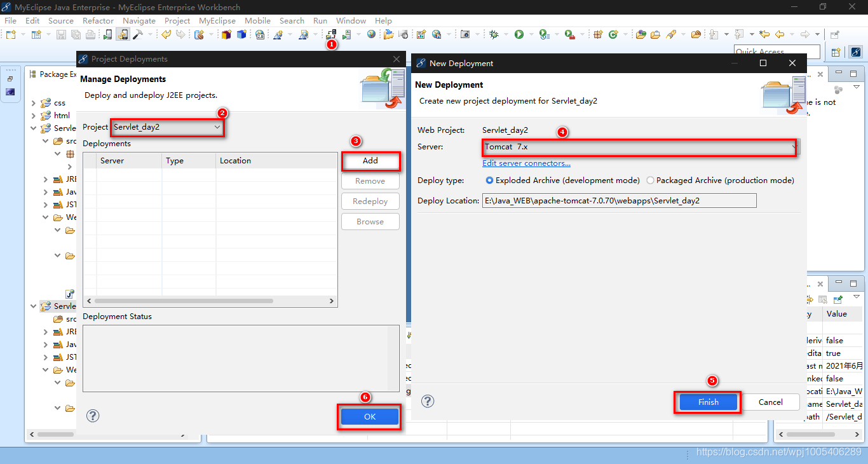
Task: Collapse the first Servlet project node
Action: pos(34,128)
